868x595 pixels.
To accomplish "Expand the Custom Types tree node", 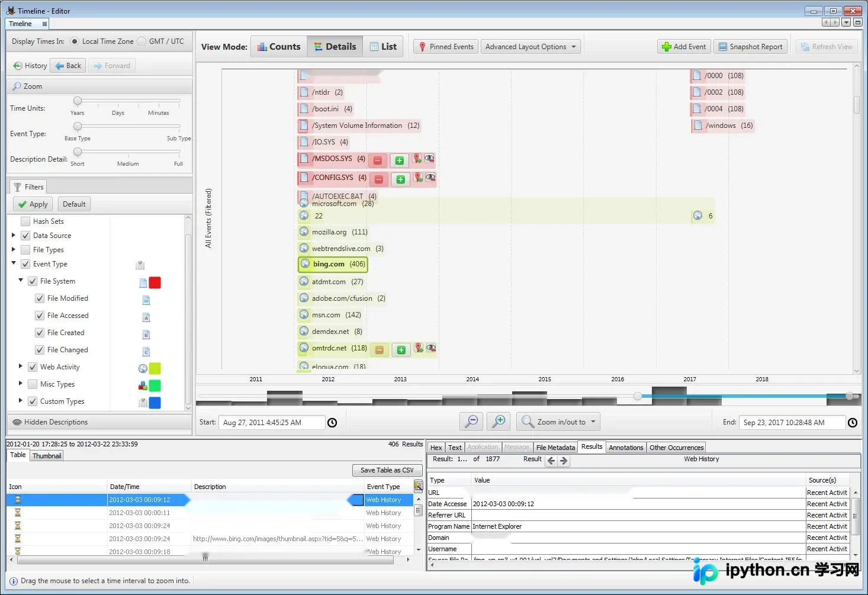I will coord(21,401).
